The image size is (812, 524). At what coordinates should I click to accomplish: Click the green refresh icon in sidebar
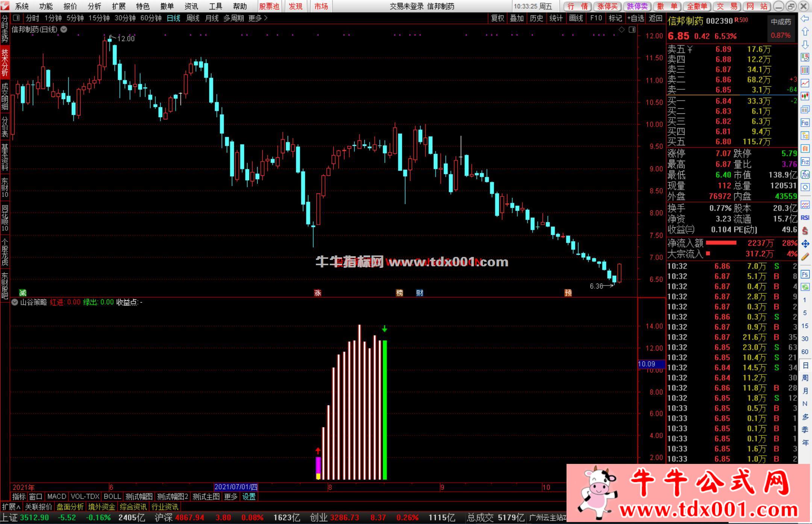point(805,287)
